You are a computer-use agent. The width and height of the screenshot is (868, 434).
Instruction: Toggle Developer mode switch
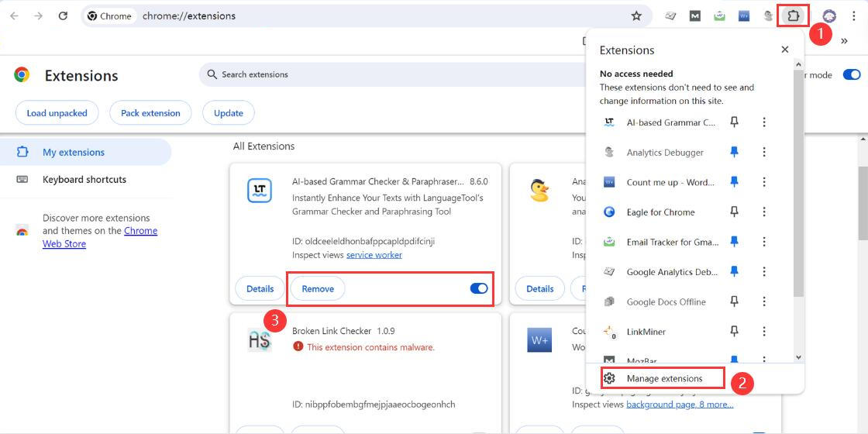(852, 74)
